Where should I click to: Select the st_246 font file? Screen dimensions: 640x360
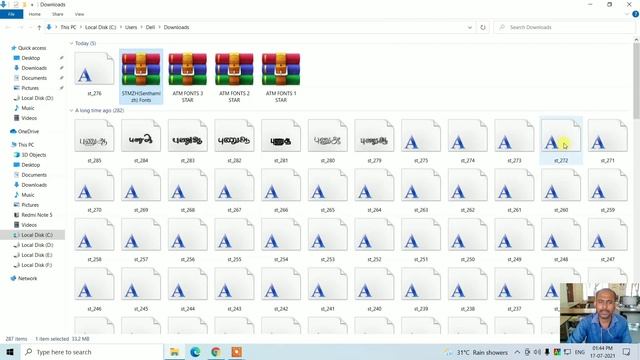(94, 289)
